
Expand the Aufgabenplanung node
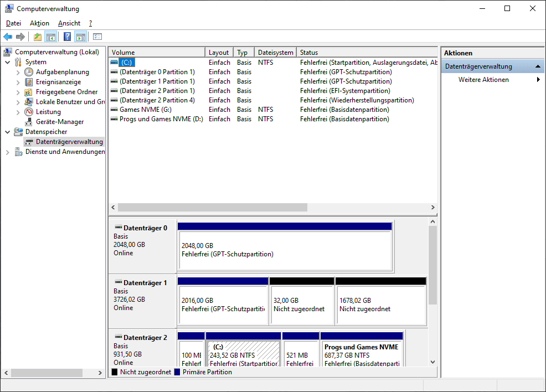18,73
